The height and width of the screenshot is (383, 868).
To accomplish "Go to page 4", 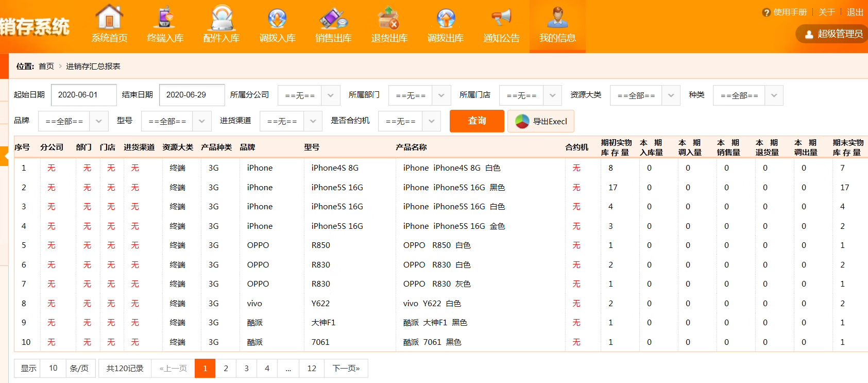I will 267,368.
